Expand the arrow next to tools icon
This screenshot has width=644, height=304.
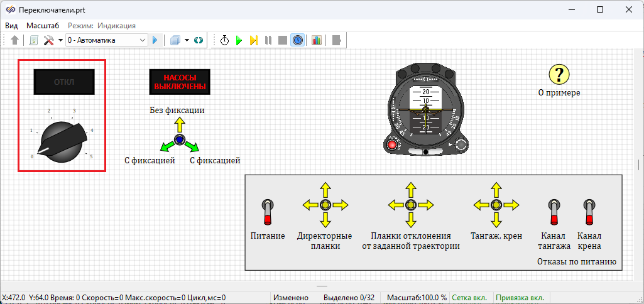pos(60,40)
